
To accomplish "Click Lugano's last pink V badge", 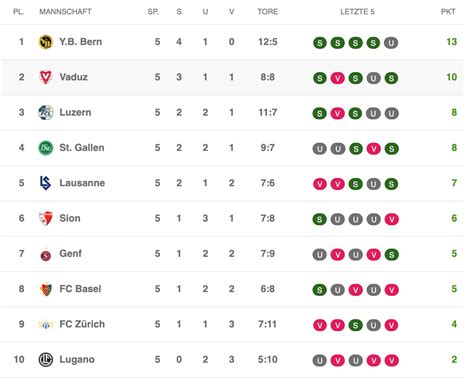I will tap(391, 360).
